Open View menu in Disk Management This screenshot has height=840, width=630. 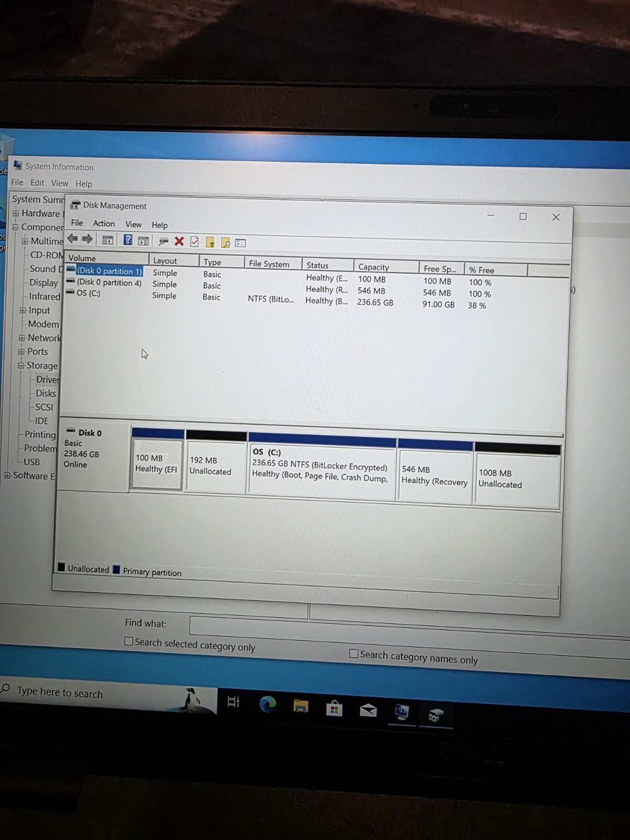click(133, 224)
